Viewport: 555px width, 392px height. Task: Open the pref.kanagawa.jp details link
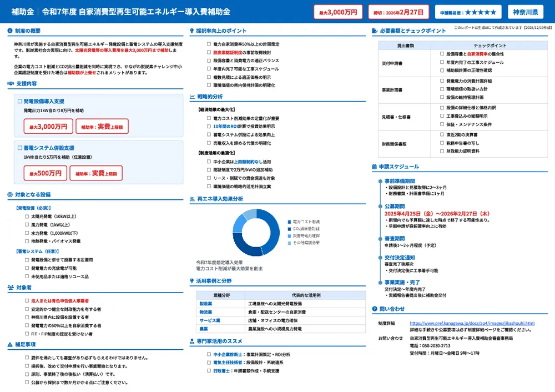pyautogui.click(x=472, y=323)
